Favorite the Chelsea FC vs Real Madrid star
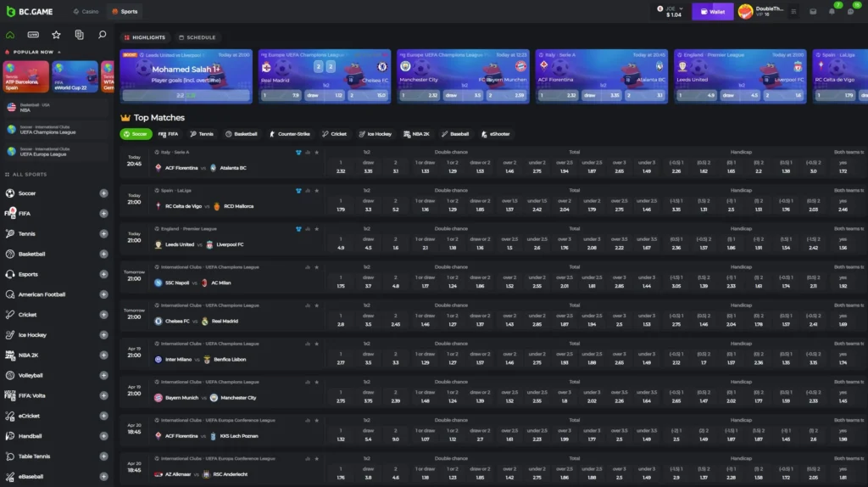 [317, 305]
